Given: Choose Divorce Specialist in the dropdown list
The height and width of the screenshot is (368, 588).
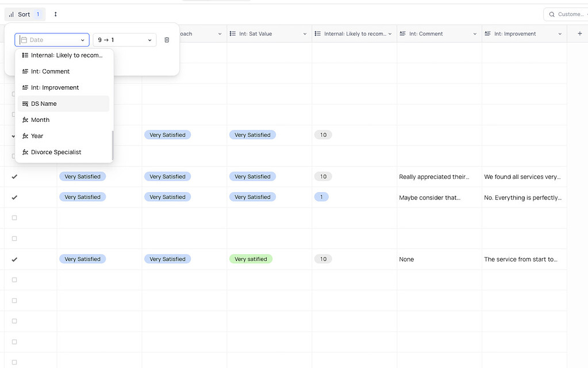Looking at the screenshot, I should pyautogui.click(x=56, y=152).
